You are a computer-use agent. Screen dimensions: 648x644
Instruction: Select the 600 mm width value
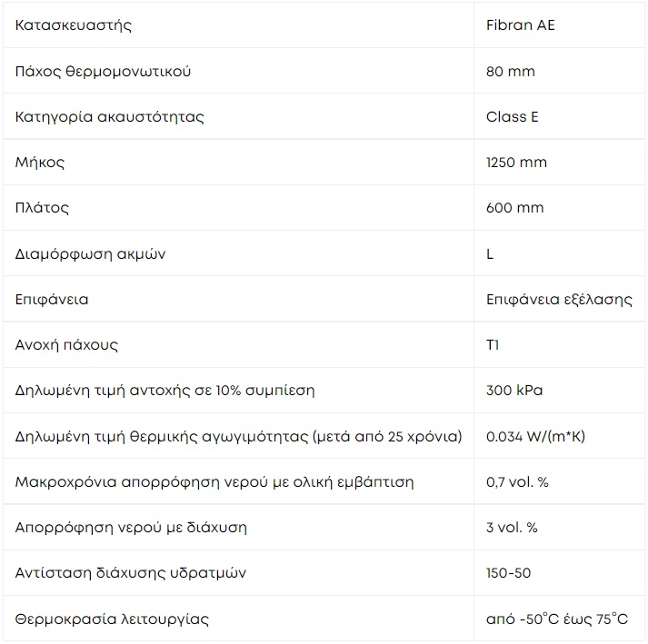pos(515,208)
